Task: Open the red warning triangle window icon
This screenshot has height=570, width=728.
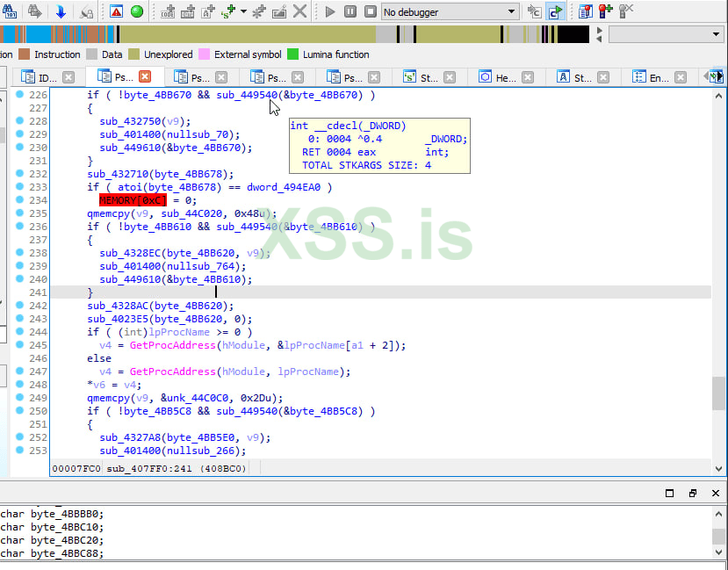Action: point(116,11)
